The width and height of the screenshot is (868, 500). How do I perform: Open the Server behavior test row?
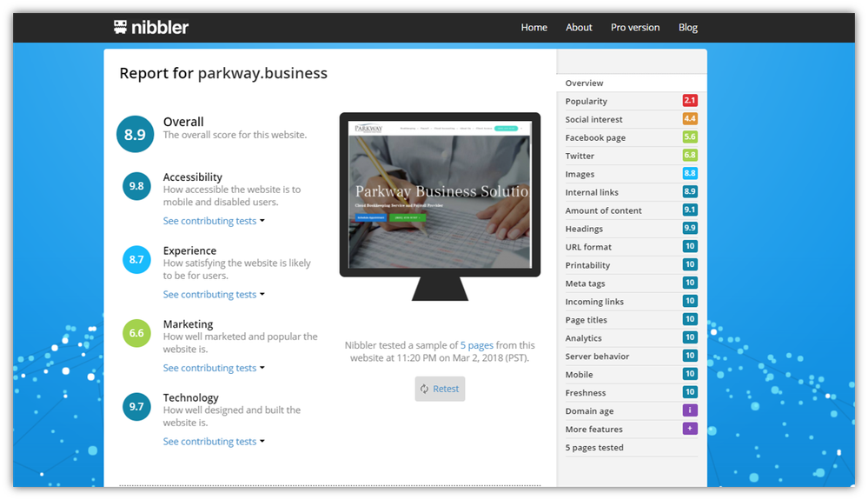point(632,357)
